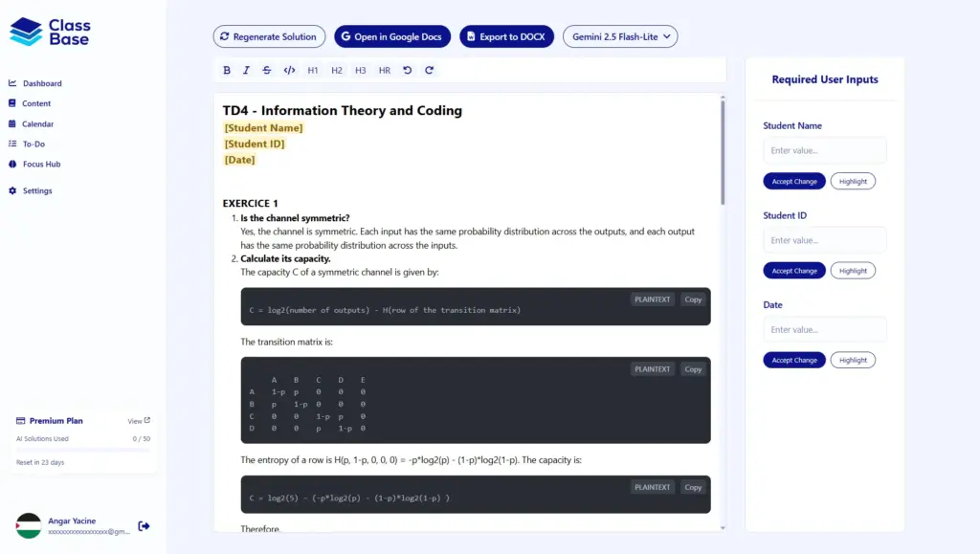The width and height of the screenshot is (980, 554).
Task: Click the horizontal rule HR icon
Action: coord(384,69)
